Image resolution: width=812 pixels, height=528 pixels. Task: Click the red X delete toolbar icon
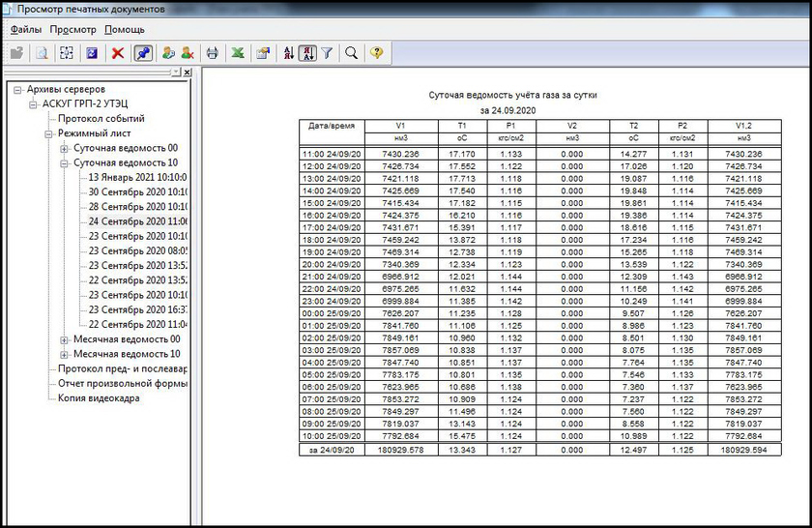coord(118,53)
